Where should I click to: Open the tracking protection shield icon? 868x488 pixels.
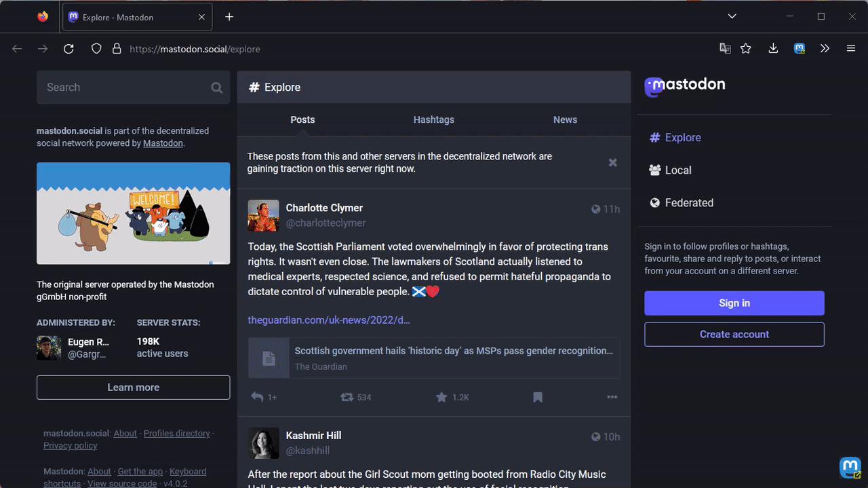tap(96, 49)
